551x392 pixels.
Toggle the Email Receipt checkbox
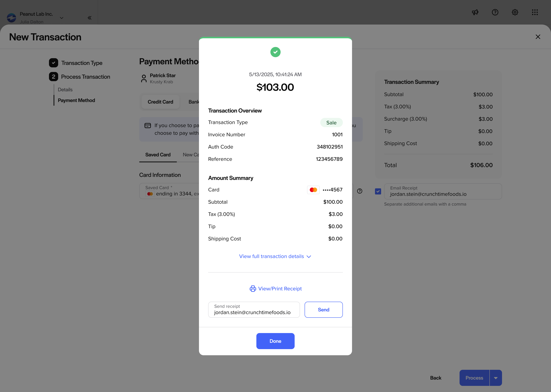(378, 191)
